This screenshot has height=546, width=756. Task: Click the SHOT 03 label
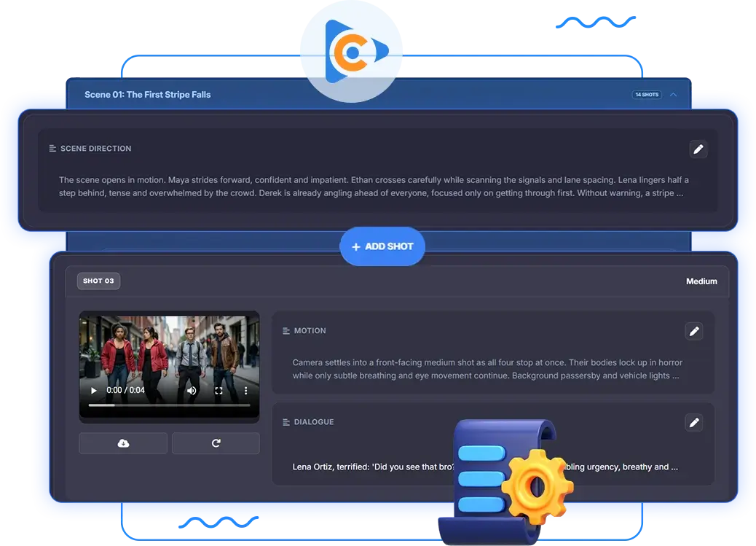tap(98, 281)
